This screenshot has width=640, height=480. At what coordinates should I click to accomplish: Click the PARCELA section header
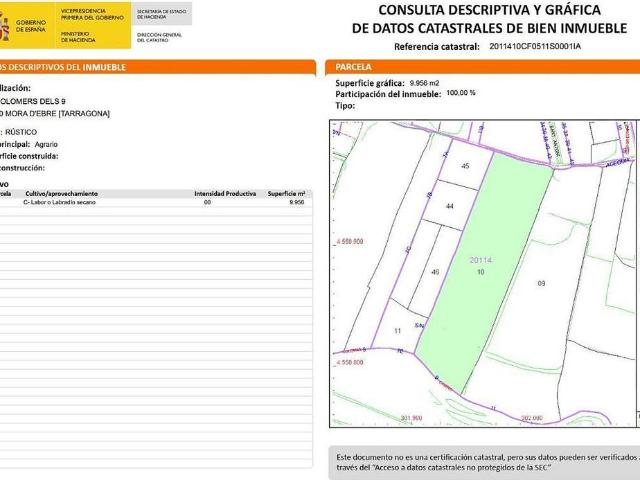point(353,67)
